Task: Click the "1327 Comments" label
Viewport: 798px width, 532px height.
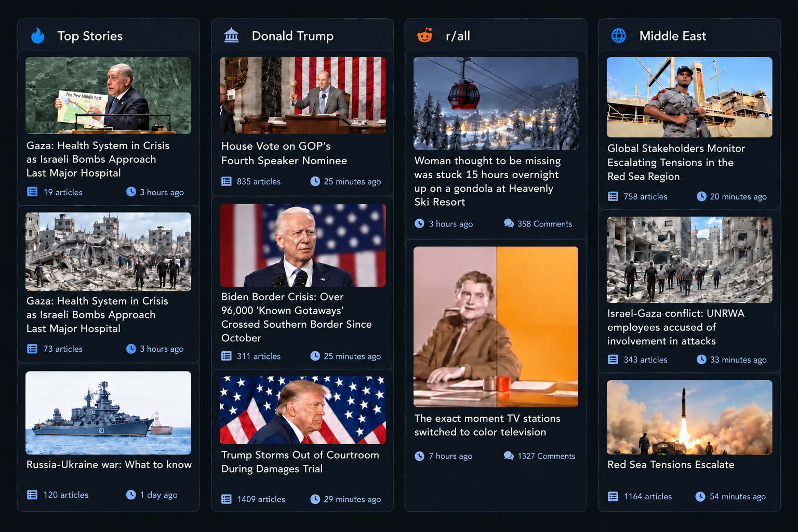Action: click(547, 456)
